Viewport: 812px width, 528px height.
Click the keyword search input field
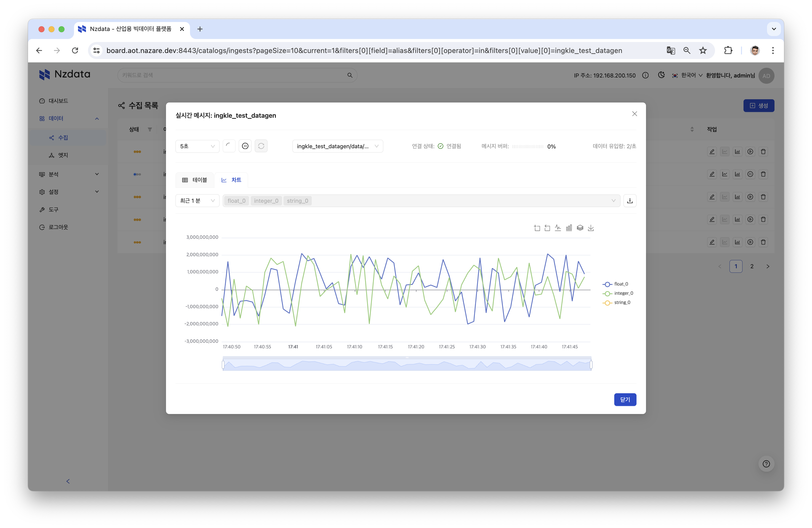[234, 75]
